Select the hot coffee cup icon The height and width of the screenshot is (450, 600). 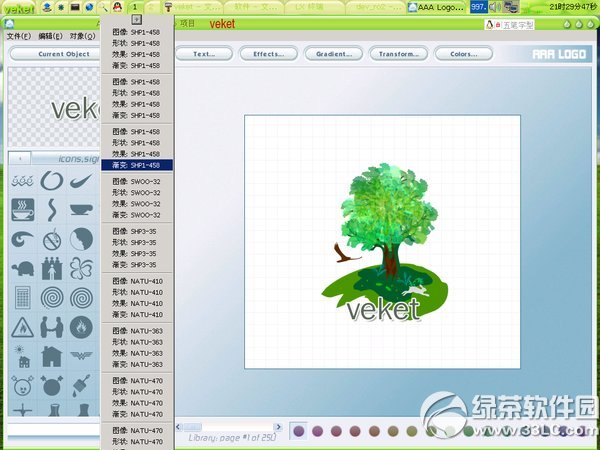pyautogui.click(x=23, y=209)
